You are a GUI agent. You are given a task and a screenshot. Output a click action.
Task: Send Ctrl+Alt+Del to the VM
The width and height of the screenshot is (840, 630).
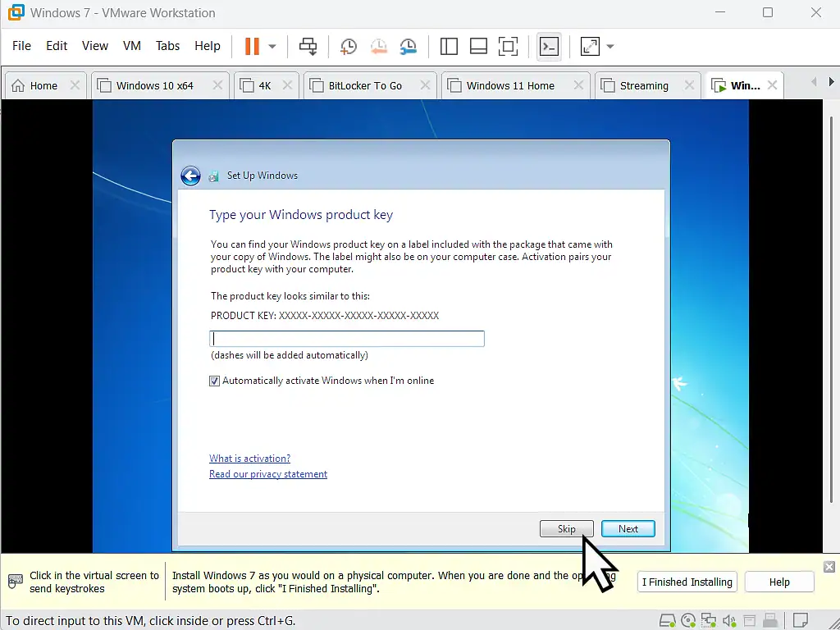point(308,46)
